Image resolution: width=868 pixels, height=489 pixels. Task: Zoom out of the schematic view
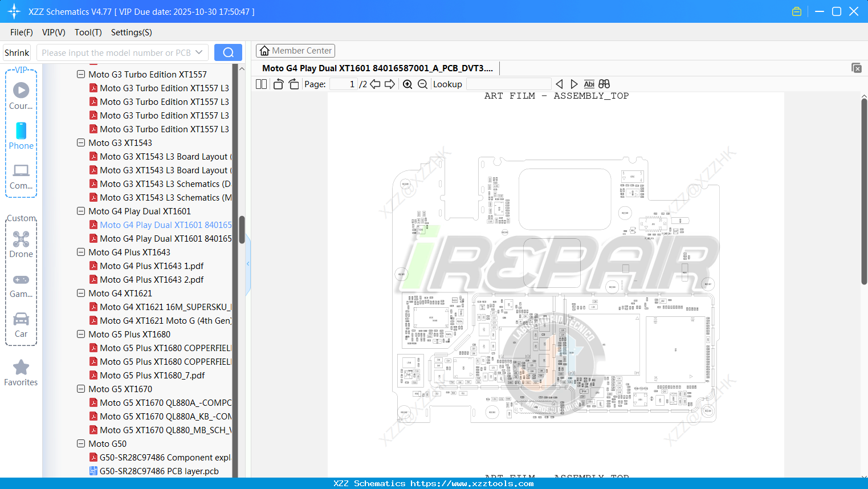click(422, 83)
